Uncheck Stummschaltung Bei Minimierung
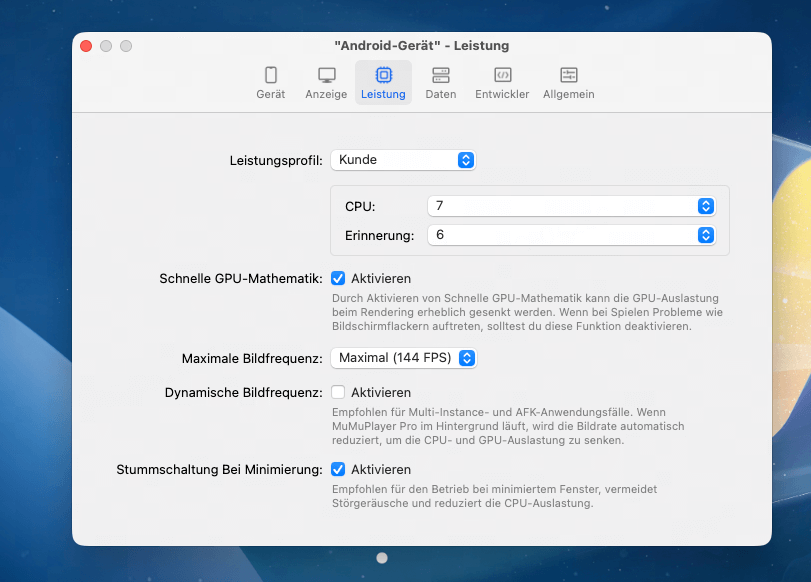Image resolution: width=811 pixels, height=582 pixels. 337,469
